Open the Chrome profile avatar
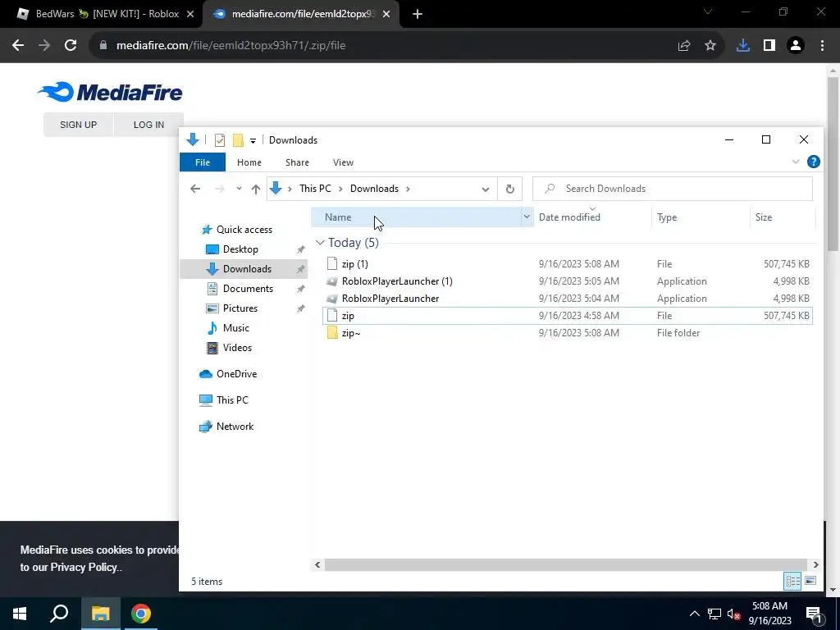This screenshot has height=630, width=840. click(x=796, y=46)
